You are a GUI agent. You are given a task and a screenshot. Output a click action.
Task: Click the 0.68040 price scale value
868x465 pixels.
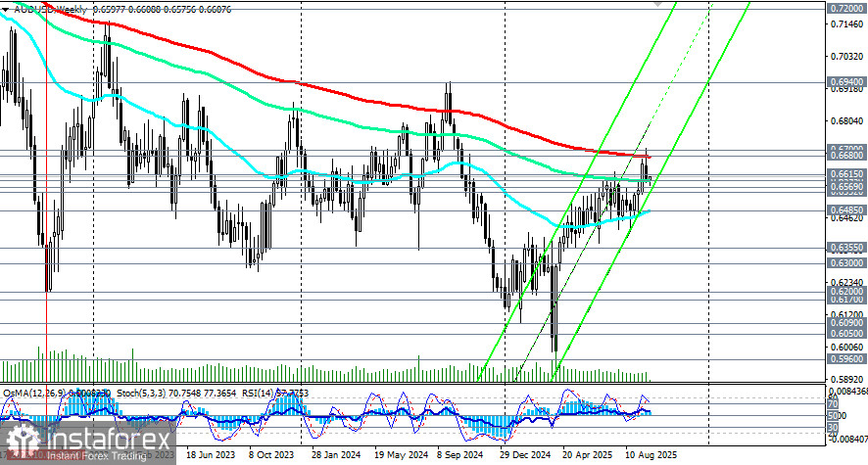(x=846, y=121)
